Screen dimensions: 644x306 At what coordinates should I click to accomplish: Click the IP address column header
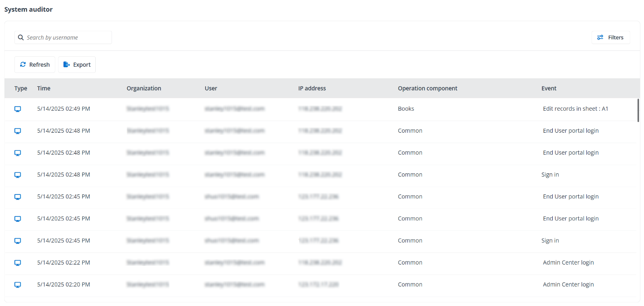312,89
